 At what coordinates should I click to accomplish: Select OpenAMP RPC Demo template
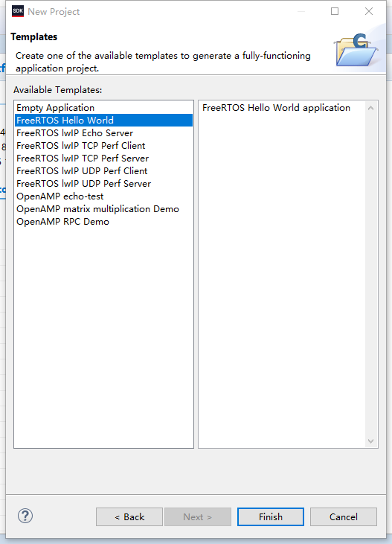pos(103,222)
